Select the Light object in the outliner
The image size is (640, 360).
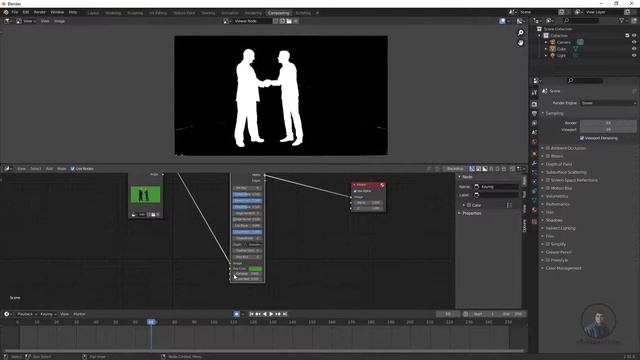(x=561, y=56)
